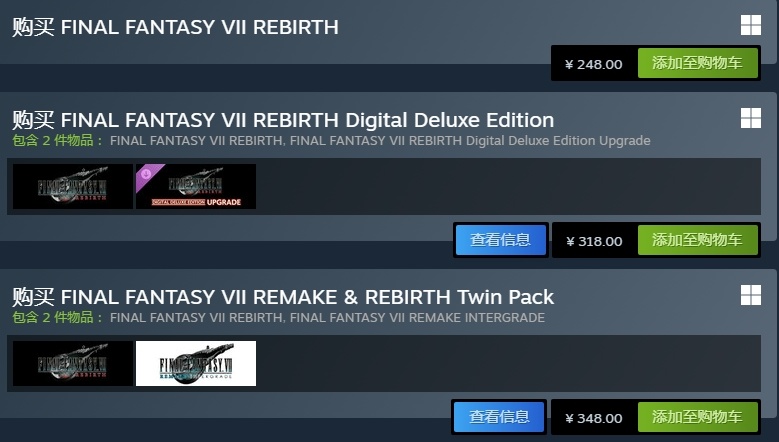The height and width of the screenshot is (442, 779).
Task: Click Windows icon beside Digital Deluxe Edition
Action: pos(751,118)
